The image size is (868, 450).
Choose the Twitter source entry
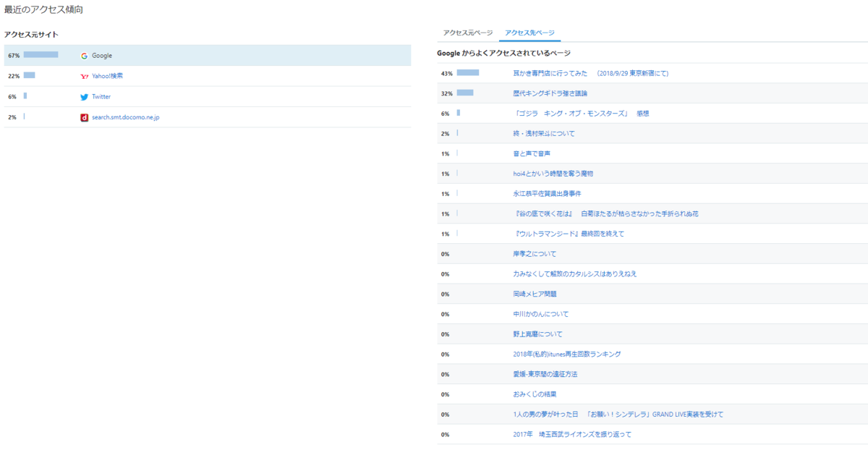pos(101,96)
